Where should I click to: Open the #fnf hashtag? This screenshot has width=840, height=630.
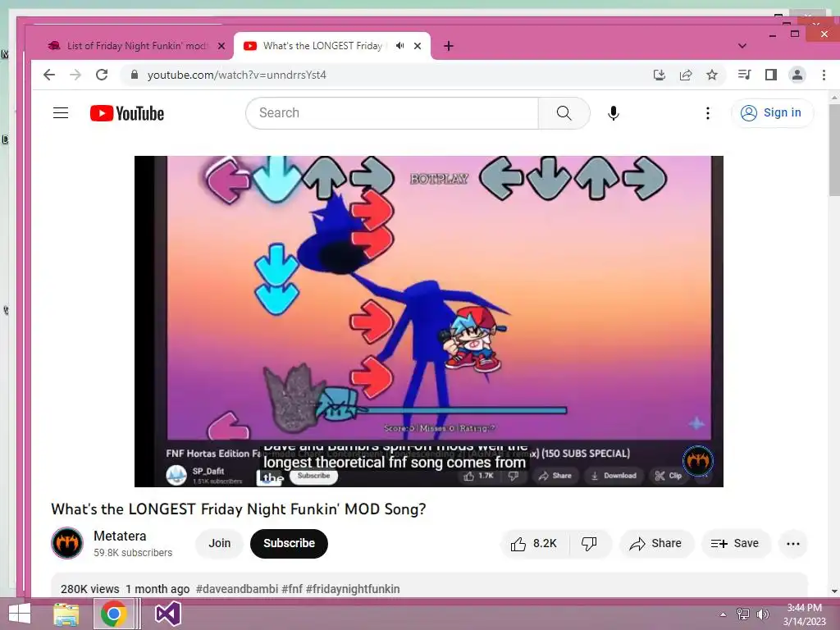pyautogui.click(x=292, y=589)
